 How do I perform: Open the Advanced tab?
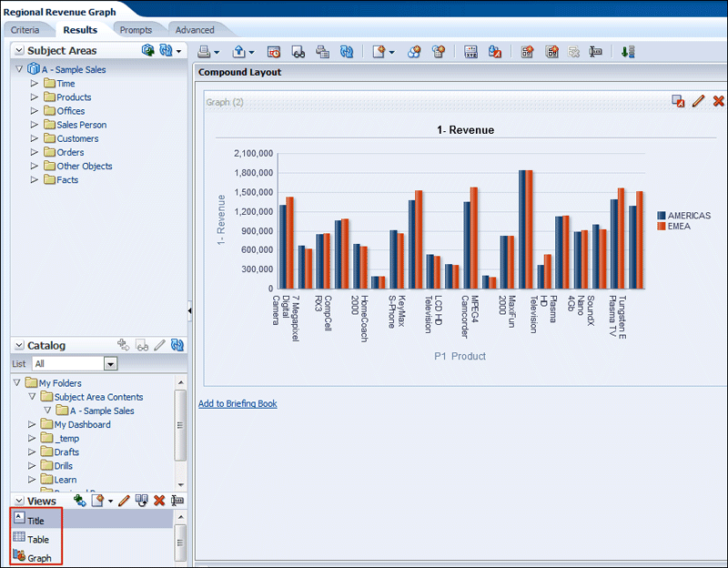pyautogui.click(x=195, y=30)
